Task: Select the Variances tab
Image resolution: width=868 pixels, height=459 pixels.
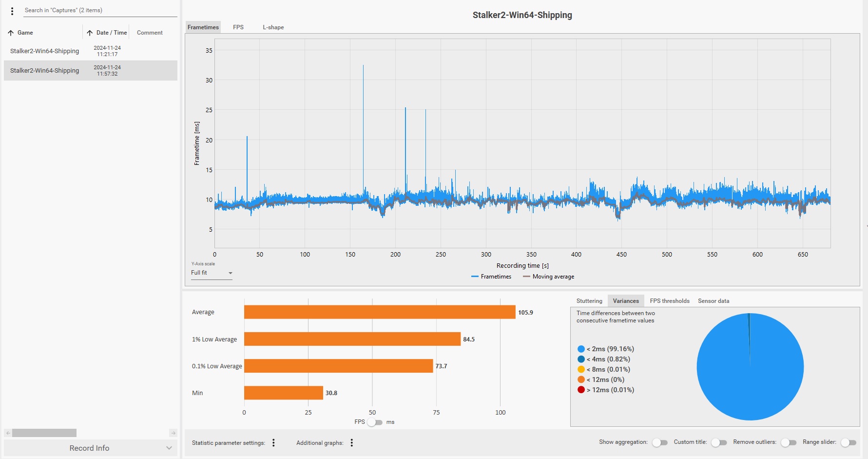Action: [626, 301]
